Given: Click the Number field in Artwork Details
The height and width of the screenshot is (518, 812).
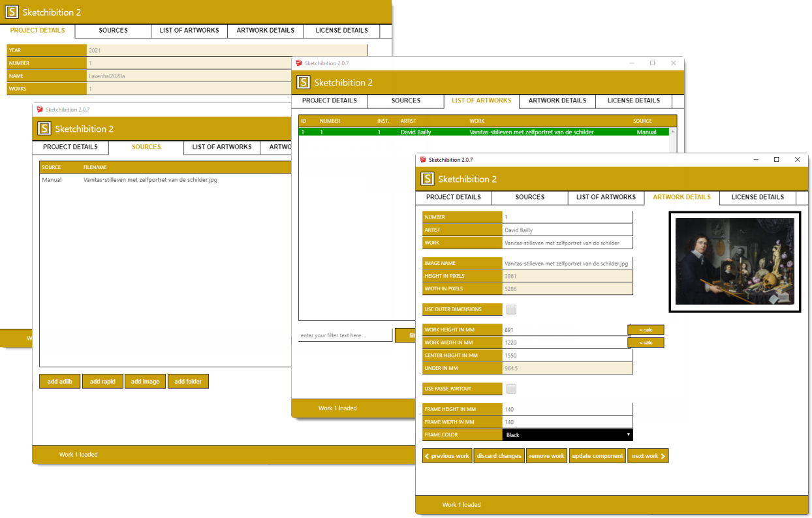Looking at the screenshot, I should coord(567,217).
